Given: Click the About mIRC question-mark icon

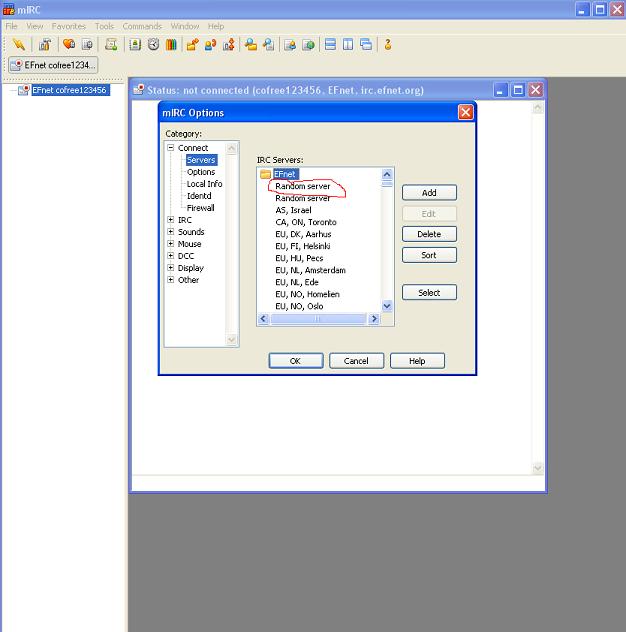Looking at the screenshot, I should point(388,44).
